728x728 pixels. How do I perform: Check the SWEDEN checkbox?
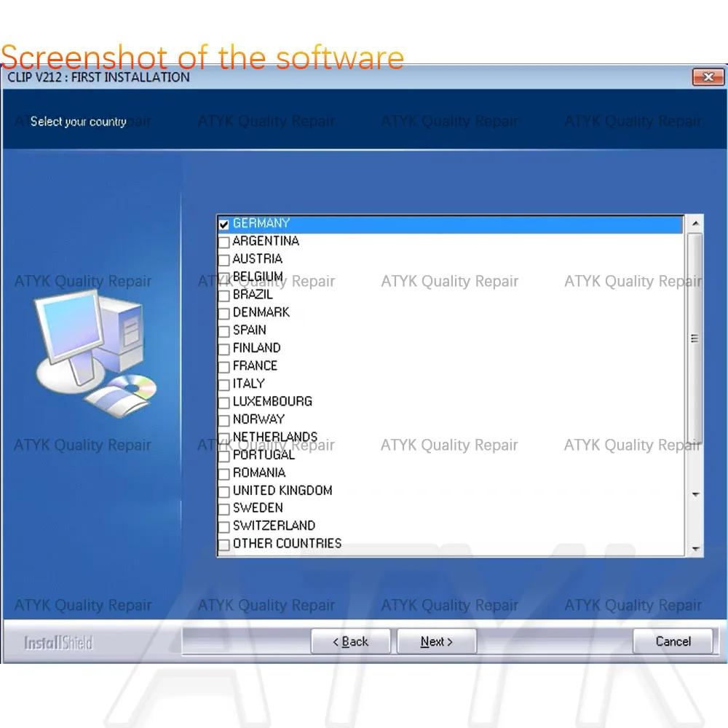click(x=223, y=509)
